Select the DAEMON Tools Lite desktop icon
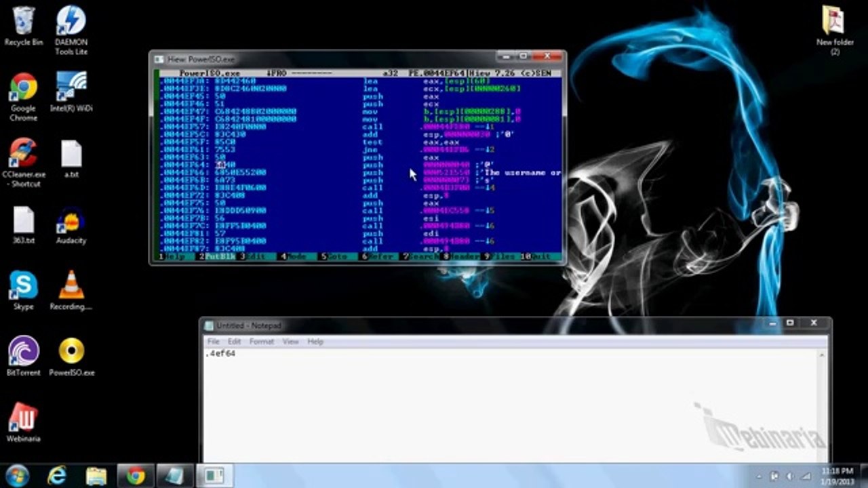The image size is (868, 488). [x=71, y=30]
